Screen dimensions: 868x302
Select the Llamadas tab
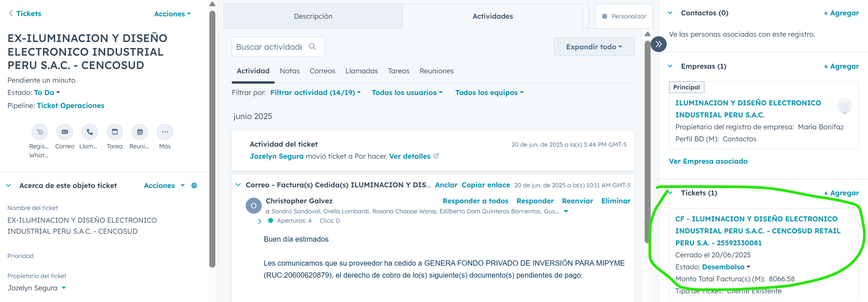[361, 71]
